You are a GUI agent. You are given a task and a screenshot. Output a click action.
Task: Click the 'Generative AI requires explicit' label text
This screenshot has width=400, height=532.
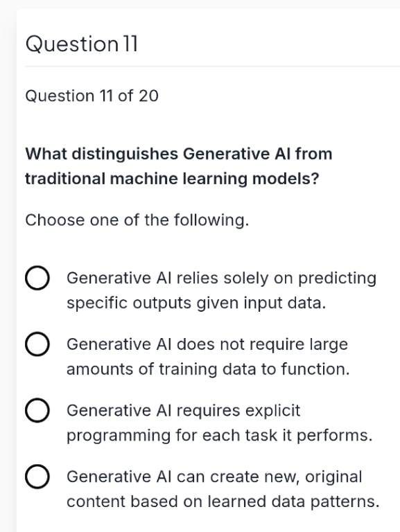[x=183, y=411]
